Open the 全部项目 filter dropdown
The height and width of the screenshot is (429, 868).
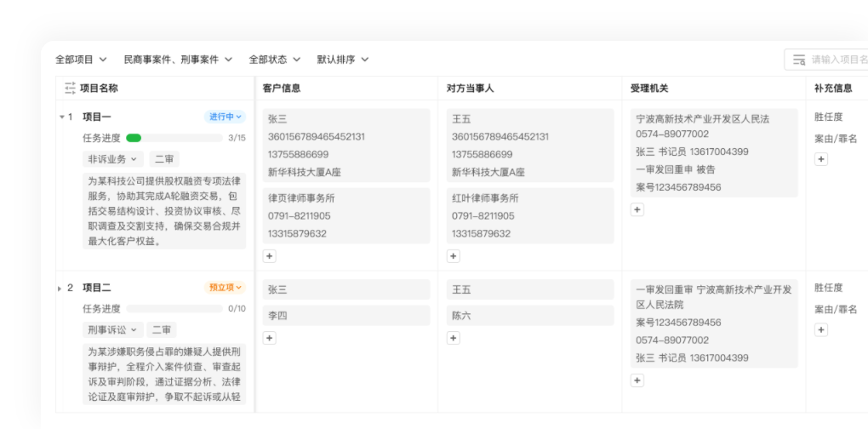click(81, 60)
